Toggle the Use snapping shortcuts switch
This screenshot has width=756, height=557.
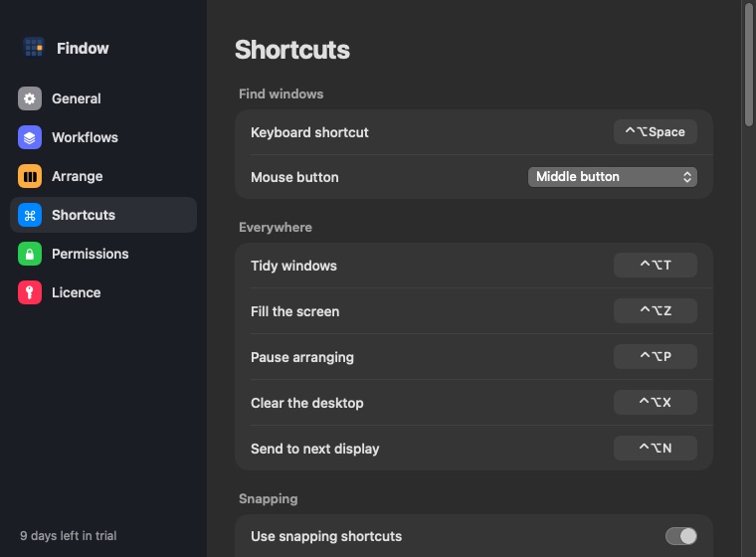tap(680, 536)
